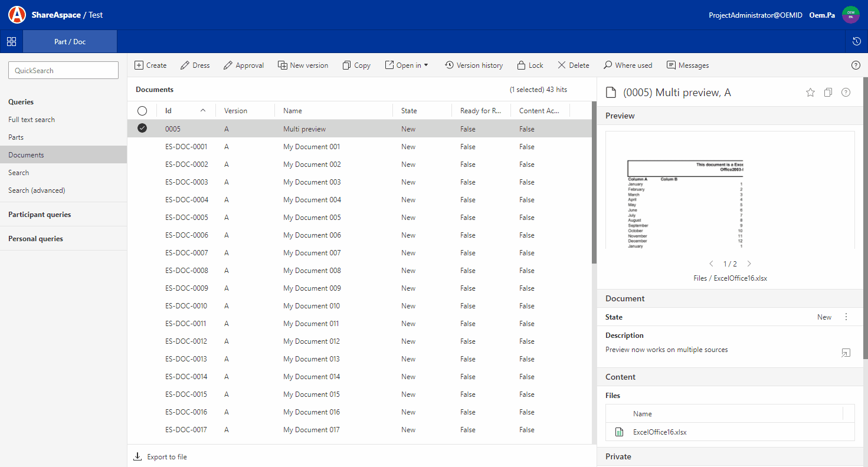The width and height of the screenshot is (868, 467).
Task: Toggle the select-all circle in the header
Action: (142, 110)
